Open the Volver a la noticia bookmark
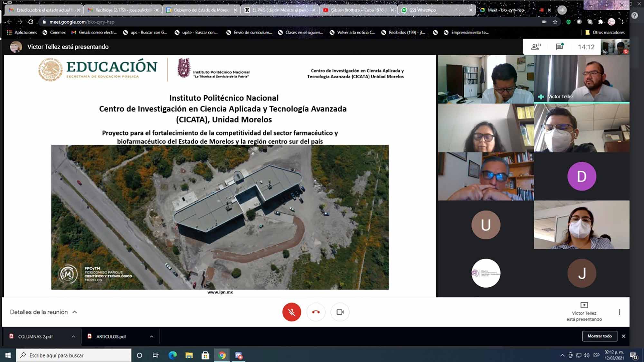 [352, 32]
